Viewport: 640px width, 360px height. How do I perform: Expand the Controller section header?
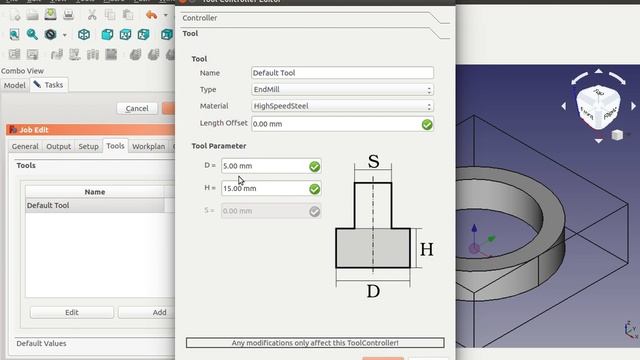coord(314,18)
